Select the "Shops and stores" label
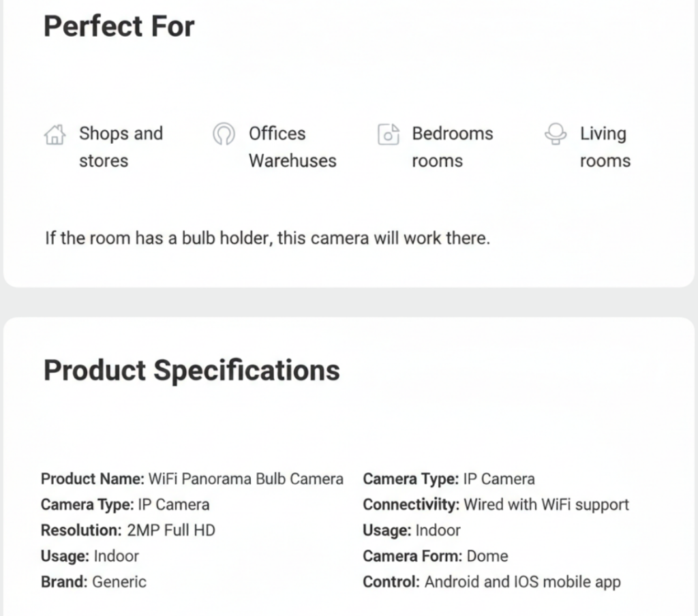Viewport: 698px width, 616px height. click(121, 147)
